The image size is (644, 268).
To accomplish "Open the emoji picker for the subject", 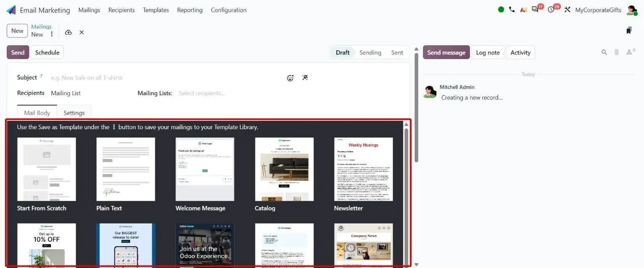I will (290, 78).
